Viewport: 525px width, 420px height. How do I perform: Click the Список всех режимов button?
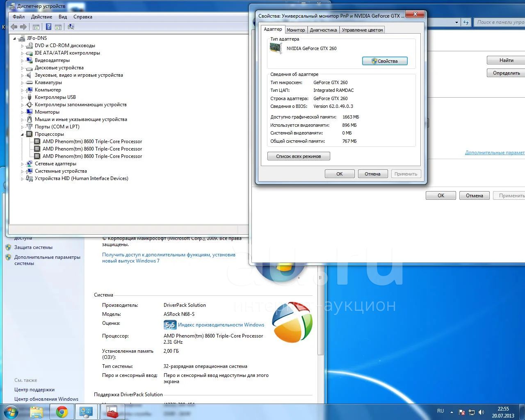coord(299,156)
